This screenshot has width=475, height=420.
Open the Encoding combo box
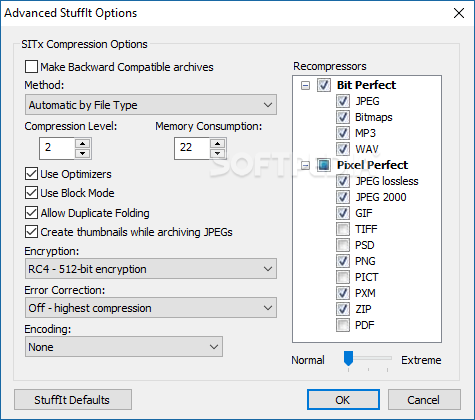coord(124,347)
